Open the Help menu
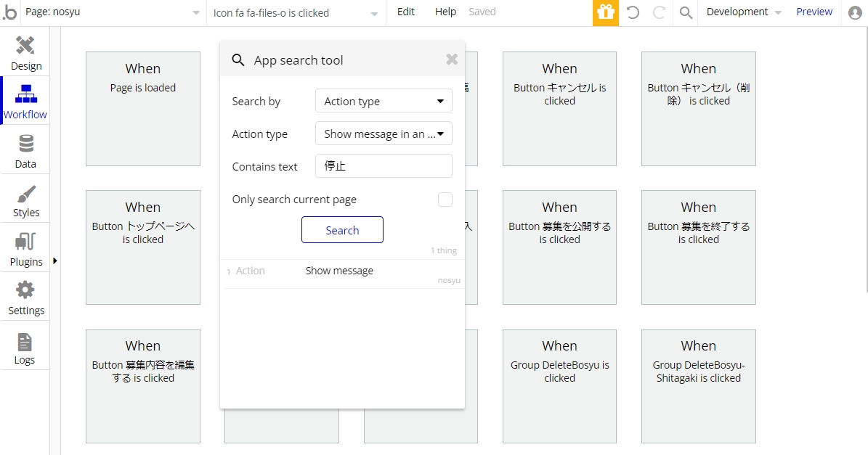Image resolution: width=868 pixels, height=455 pixels. [446, 12]
